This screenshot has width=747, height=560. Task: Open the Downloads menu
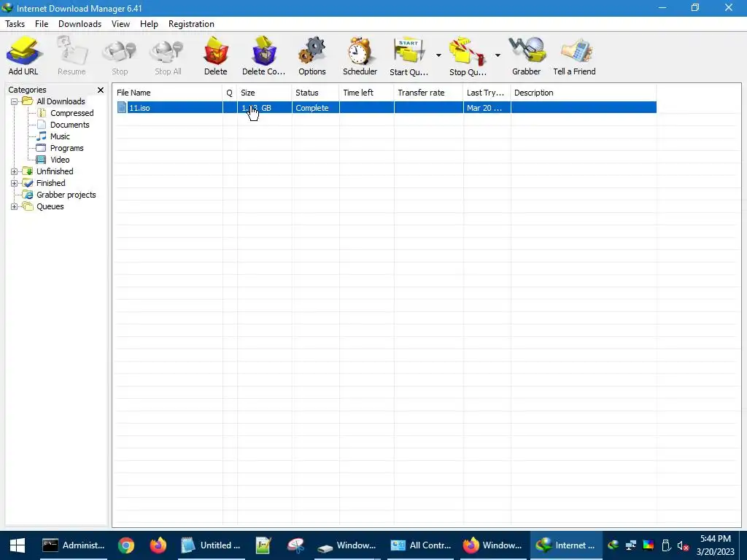[x=80, y=24]
